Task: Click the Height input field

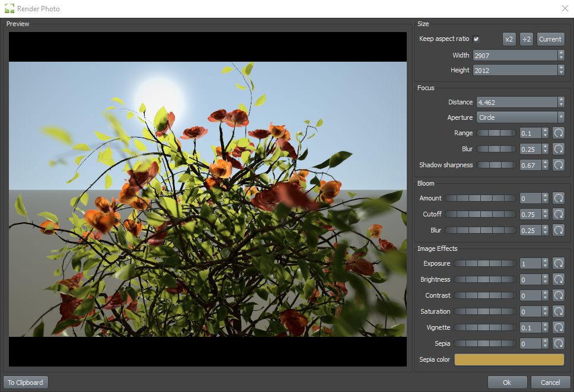Action: click(515, 70)
